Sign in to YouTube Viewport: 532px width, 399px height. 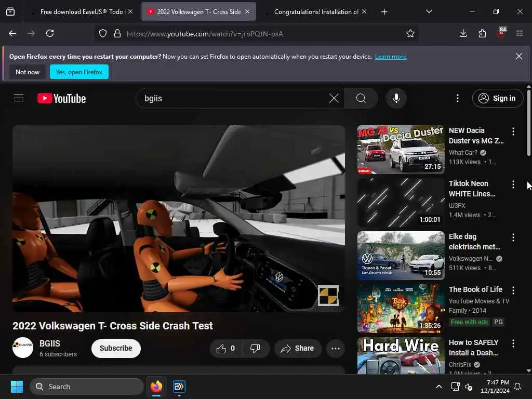coord(497,98)
